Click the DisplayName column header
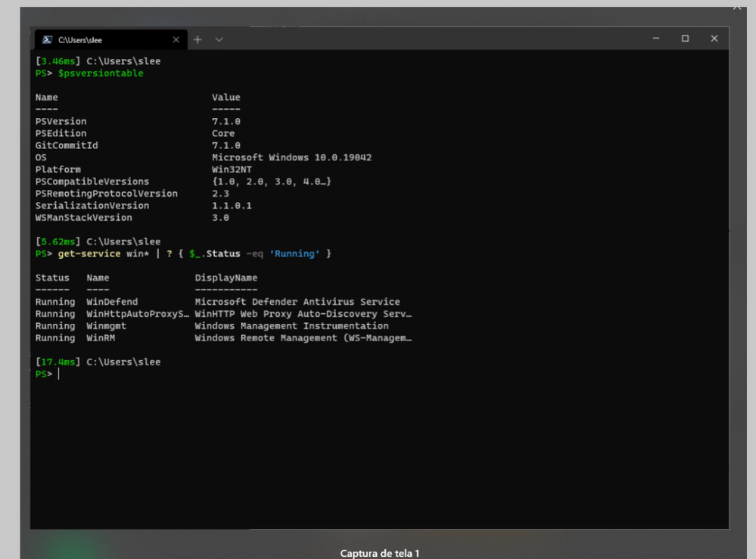Image resolution: width=756 pixels, height=559 pixels. point(226,278)
